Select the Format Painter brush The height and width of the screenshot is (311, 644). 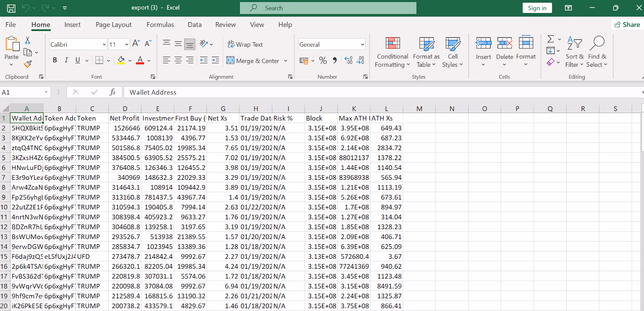[28, 64]
